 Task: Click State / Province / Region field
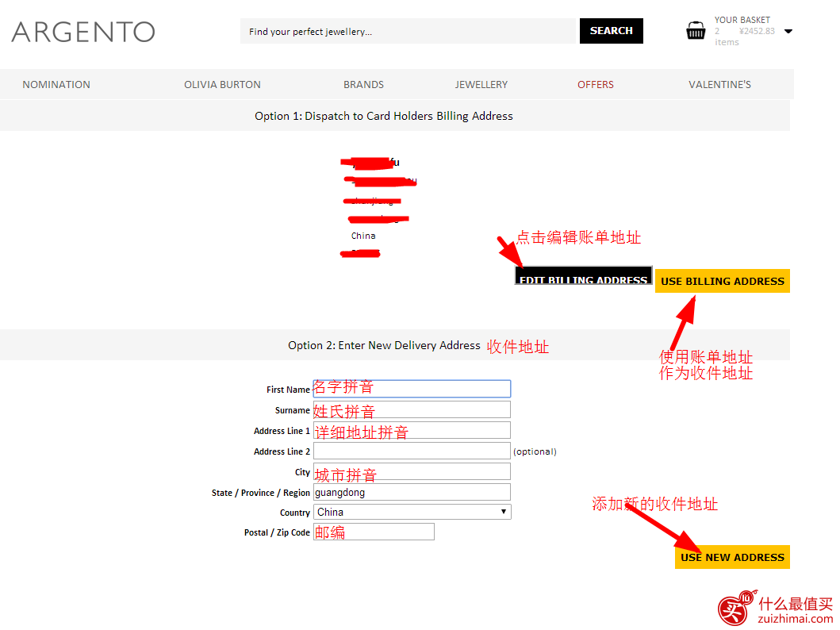pos(412,492)
